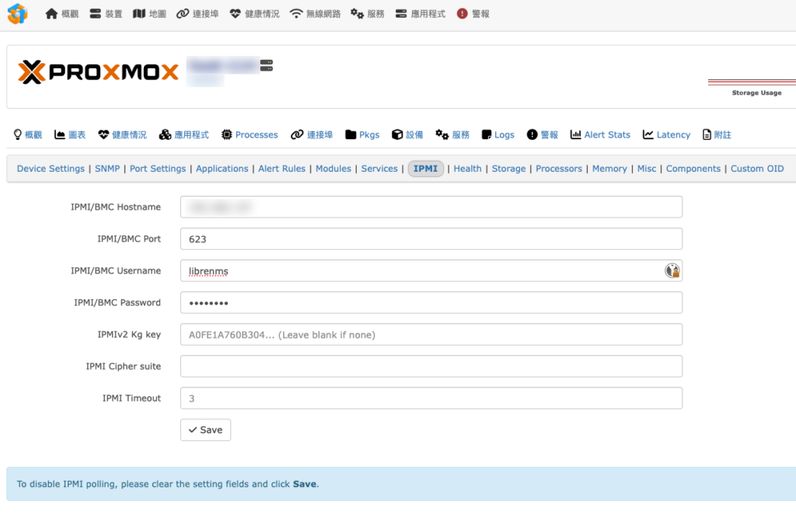Click the Save button

click(205, 430)
